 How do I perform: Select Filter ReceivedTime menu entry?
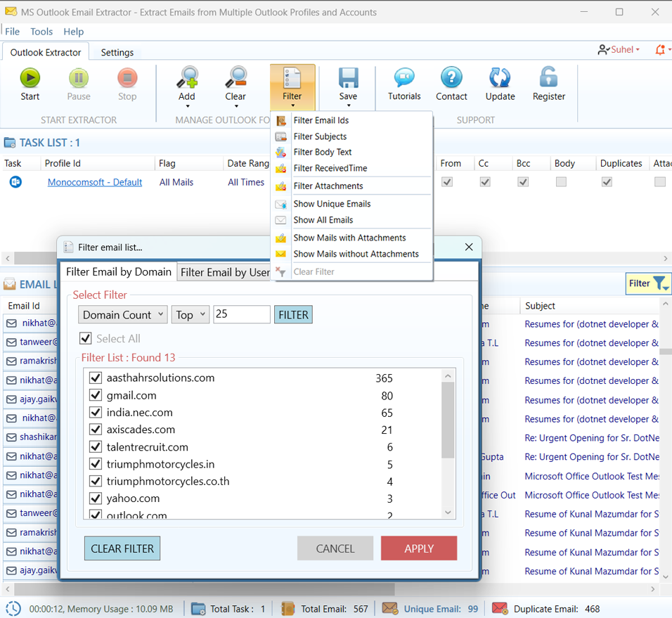[x=330, y=169]
